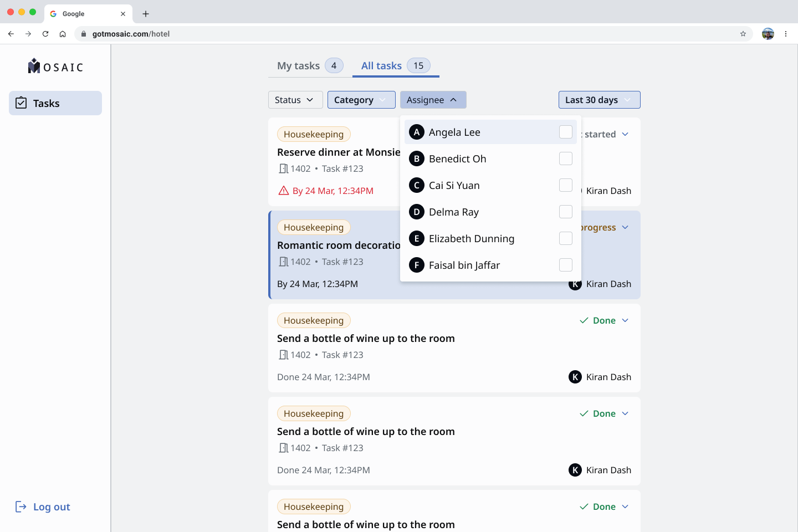
Task: Select Angela Lee in assignee list
Action: (490, 132)
